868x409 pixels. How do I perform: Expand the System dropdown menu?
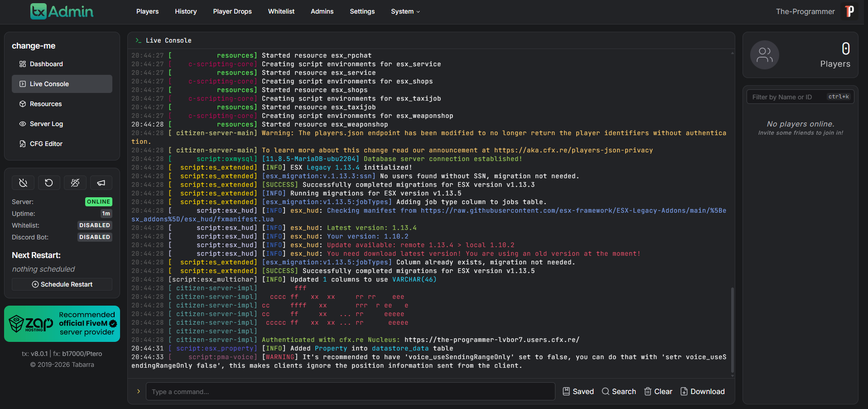pos(405,11)
